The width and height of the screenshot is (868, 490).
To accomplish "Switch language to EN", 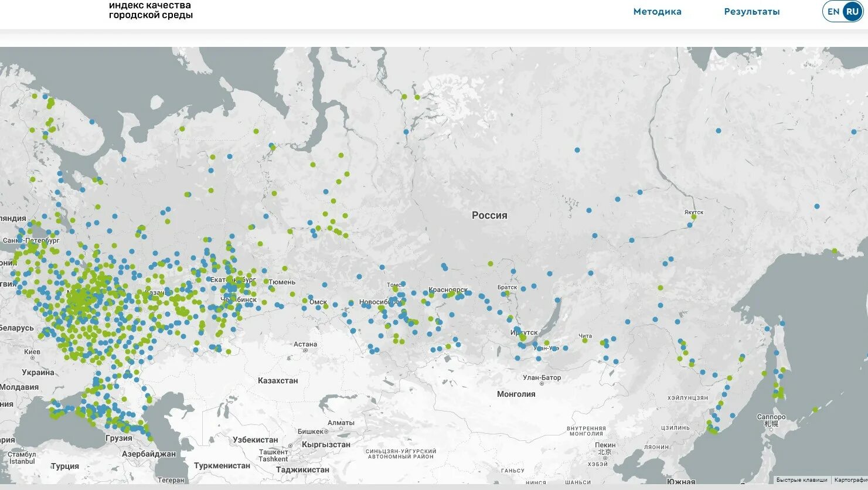I will [x=833, y=12].
